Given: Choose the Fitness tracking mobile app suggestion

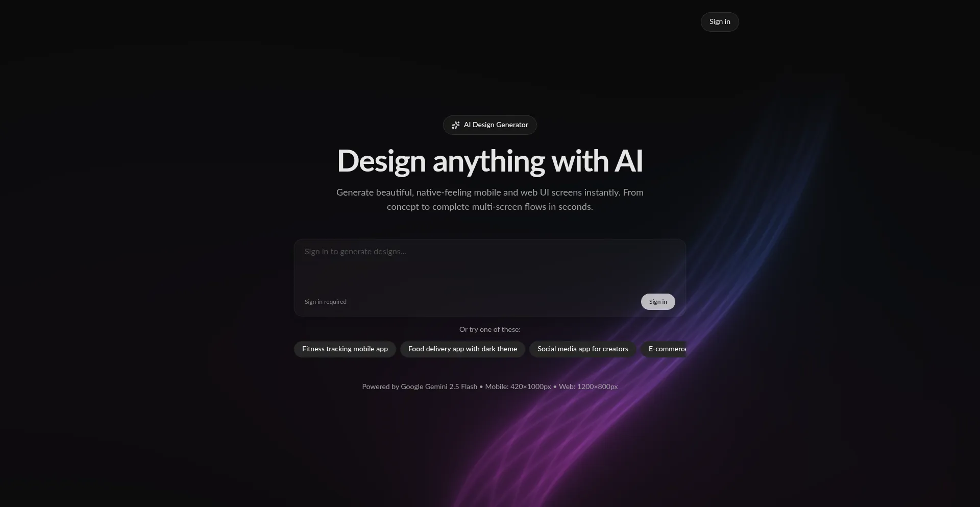Looking at the screenshot, I should [345, 349].
